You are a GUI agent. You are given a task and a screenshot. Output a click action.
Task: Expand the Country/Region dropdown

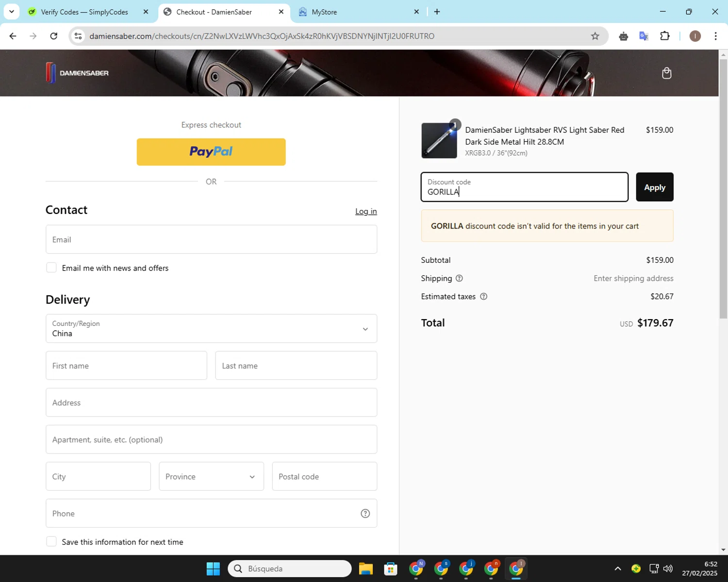(x=211, y=328)
